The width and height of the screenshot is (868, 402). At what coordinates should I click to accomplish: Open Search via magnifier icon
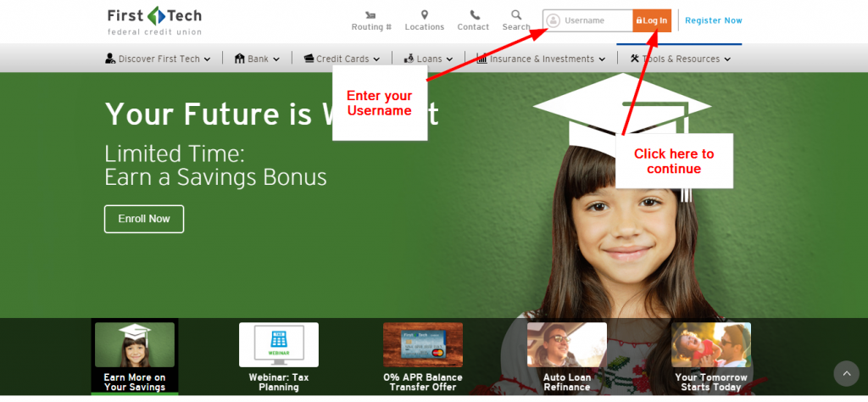click(x=516, y=14)
